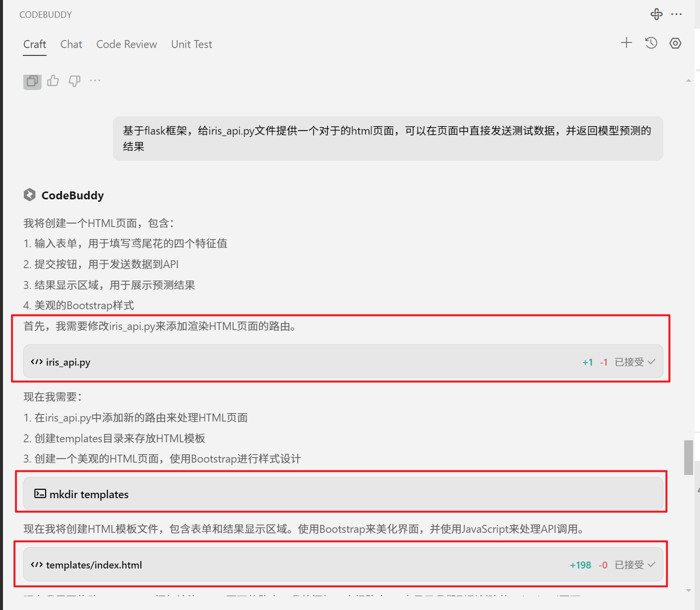Image resolution: width=700 pixels, height=610 pixels.
Task: Click the terminal icon beside mkdir templates
Action: click(40, 494)
